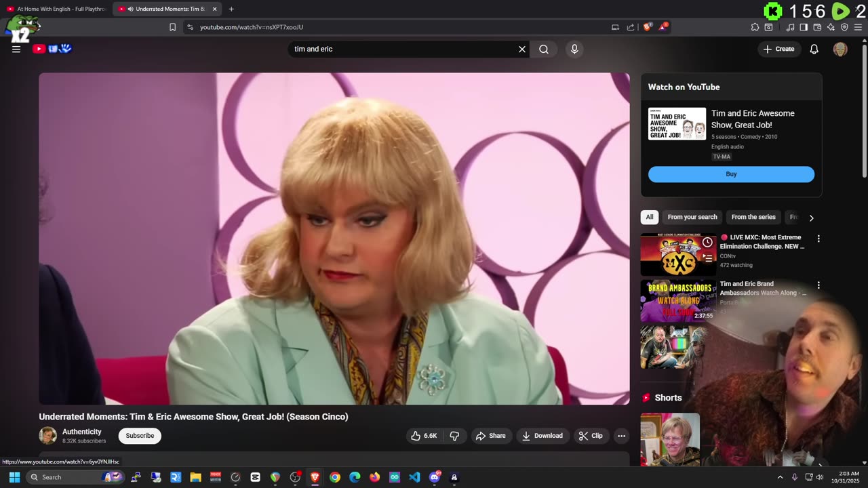Start voice search with microphone
This screenshot has height=488, width=868.
point(574,49)
